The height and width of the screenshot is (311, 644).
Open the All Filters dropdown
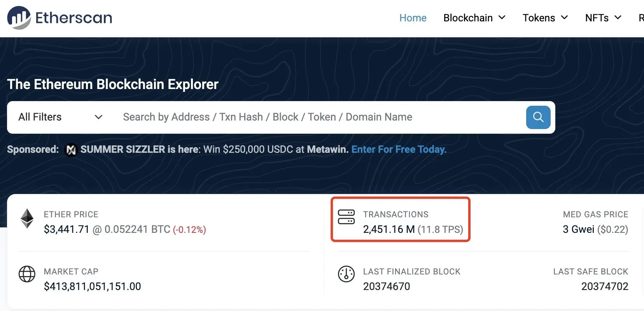tap(60, 117)
